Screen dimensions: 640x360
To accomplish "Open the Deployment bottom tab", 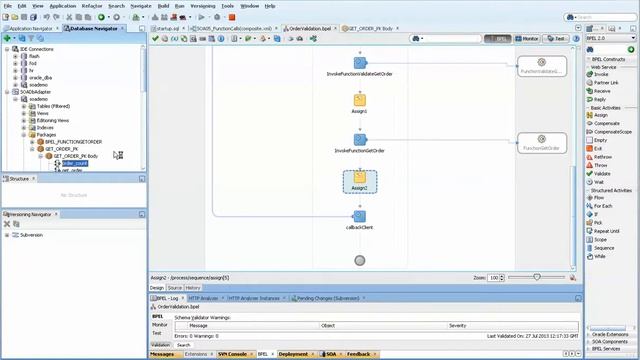I will coord(293,354).
